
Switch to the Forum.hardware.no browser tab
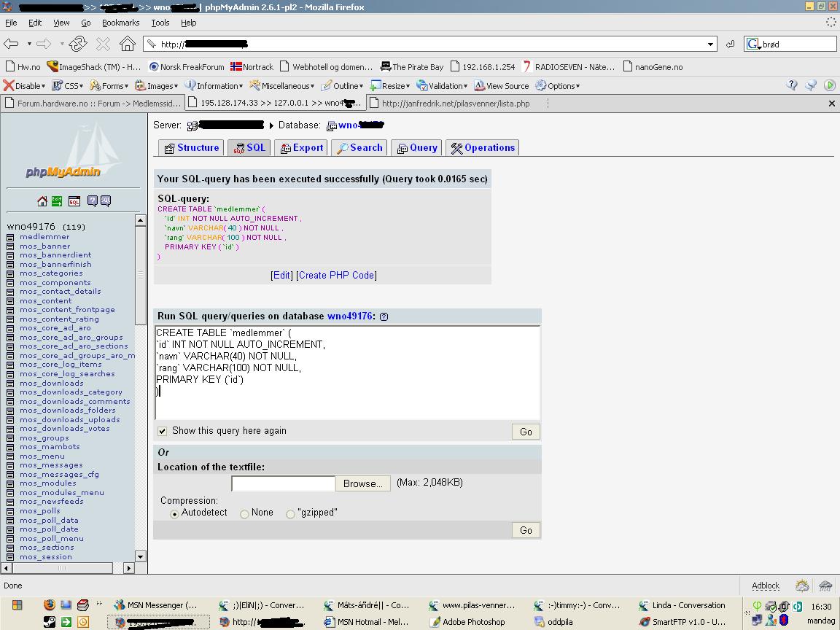point(93,104)
